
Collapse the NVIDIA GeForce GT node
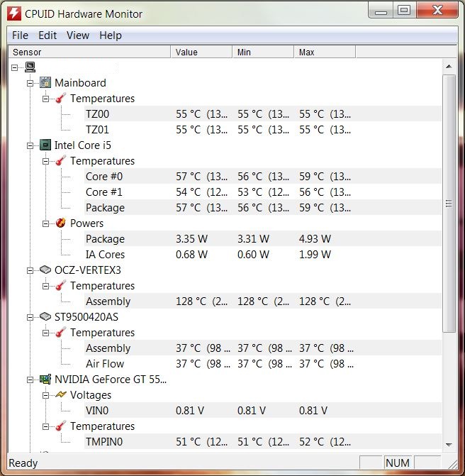tap(30, 380)
